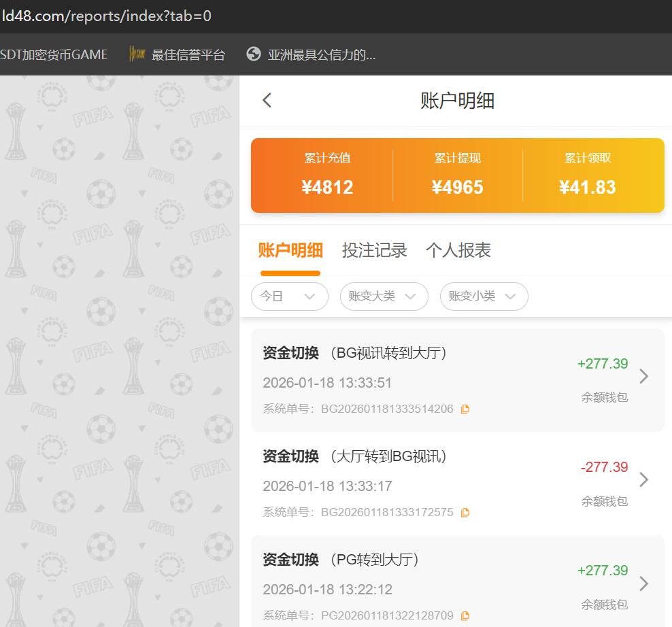Select the 累计提现 summary card
The image size is (672, 627).
coord(458,175)
